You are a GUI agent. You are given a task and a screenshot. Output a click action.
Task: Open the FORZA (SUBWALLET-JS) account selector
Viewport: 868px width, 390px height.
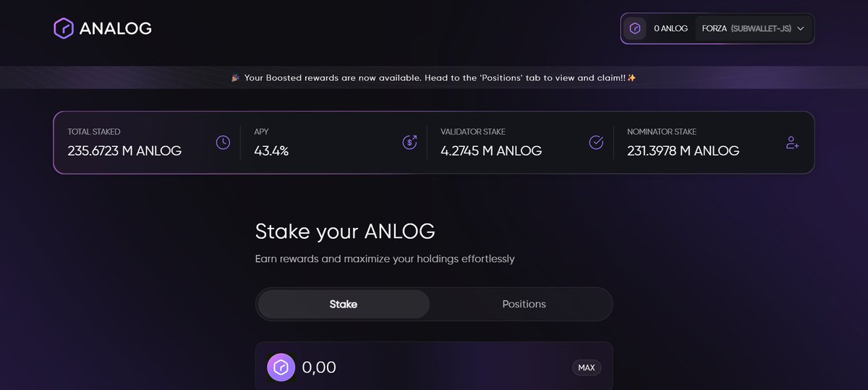(746, 29)
